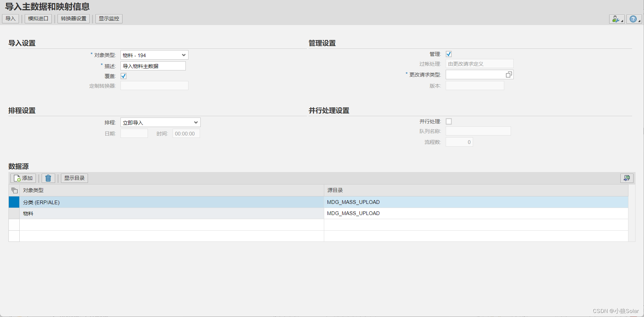Click the 模拟进口 simulate import button
The image size is (644, 317).
coord(38,19)
